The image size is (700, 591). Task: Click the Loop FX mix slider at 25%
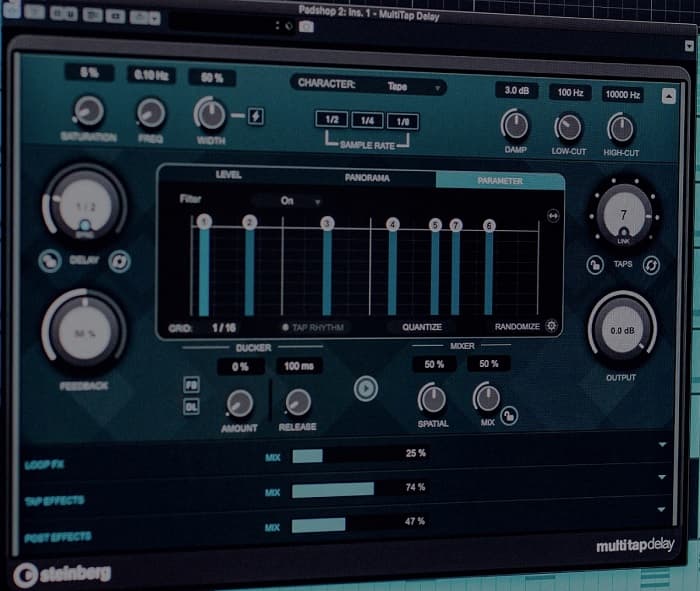coord(361,455)
